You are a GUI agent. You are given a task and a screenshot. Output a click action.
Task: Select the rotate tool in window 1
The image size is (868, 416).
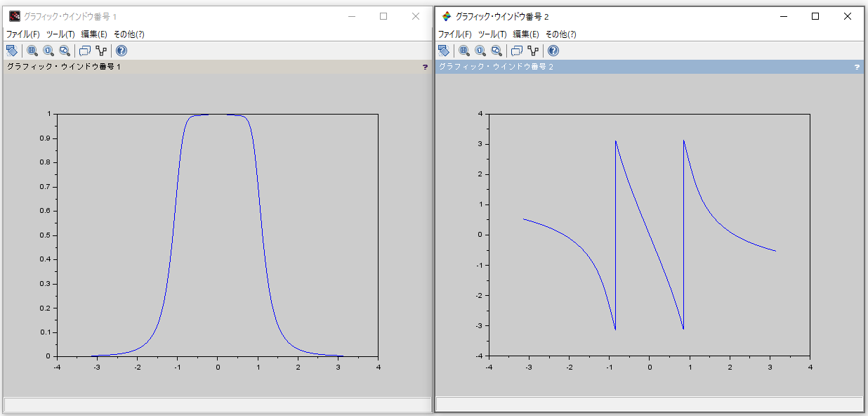[11, 51]
